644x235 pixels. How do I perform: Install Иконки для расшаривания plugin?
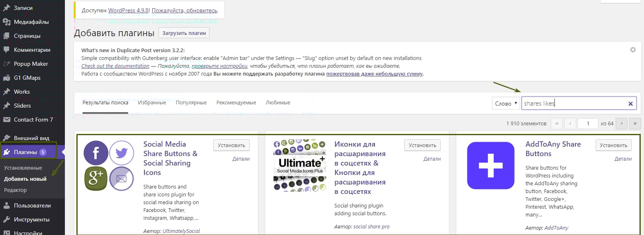click(x=422, y=145)
